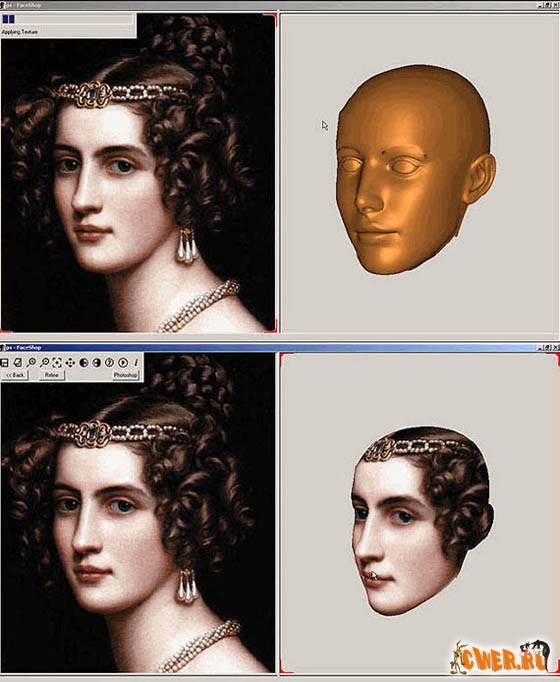
Task: Select the zoom in magnifier tool
Action: pos(31,362)
